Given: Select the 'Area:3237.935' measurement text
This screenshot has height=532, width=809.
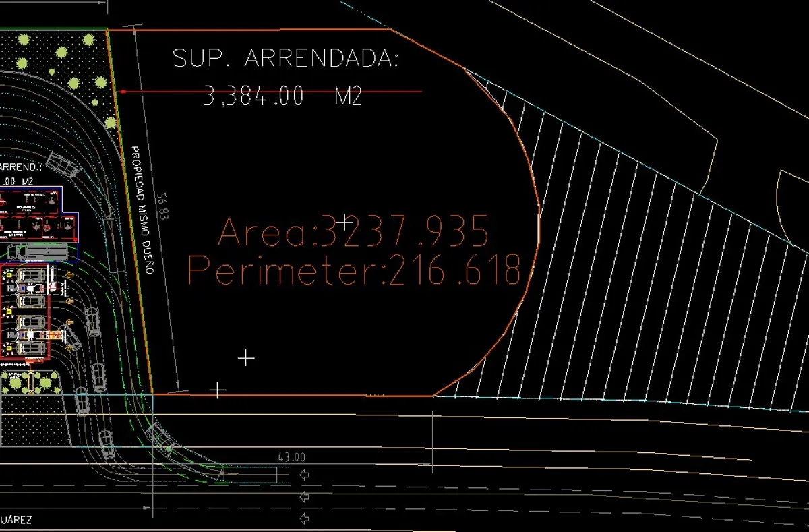Looking at the screenshot, I should pos(353,232).
